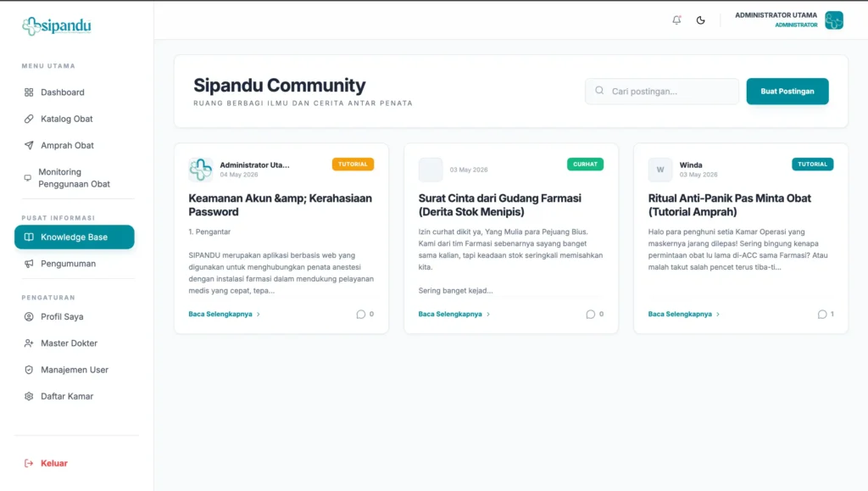Open Master Dokter settings
This screenshot has height=491, width=868.
tap(75, 343)
